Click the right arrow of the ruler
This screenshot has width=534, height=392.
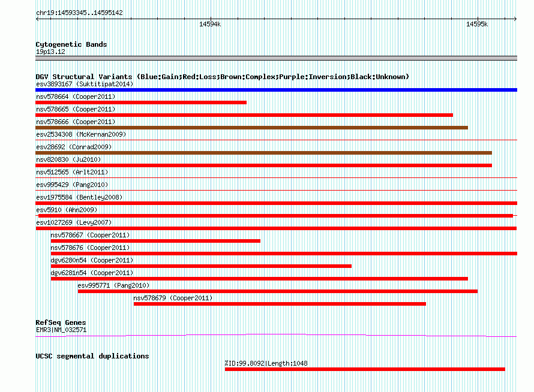[515, 19]
